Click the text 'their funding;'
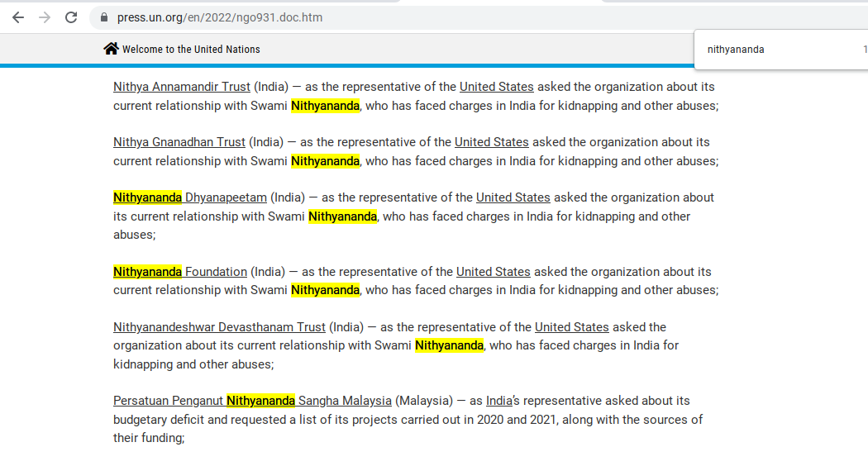 coord(149,438)
